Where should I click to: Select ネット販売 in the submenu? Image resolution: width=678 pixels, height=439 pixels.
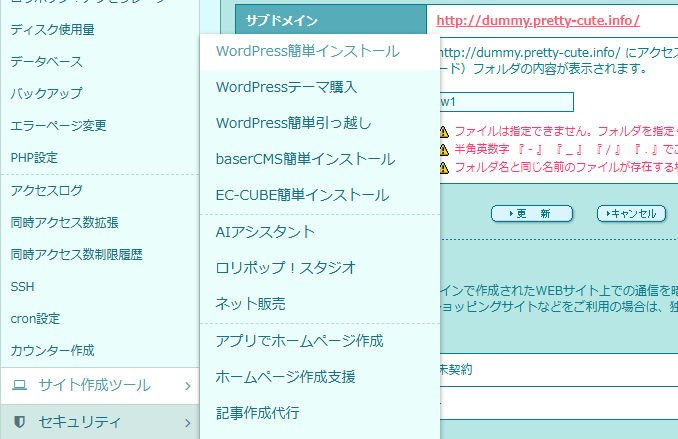point(250,303)
